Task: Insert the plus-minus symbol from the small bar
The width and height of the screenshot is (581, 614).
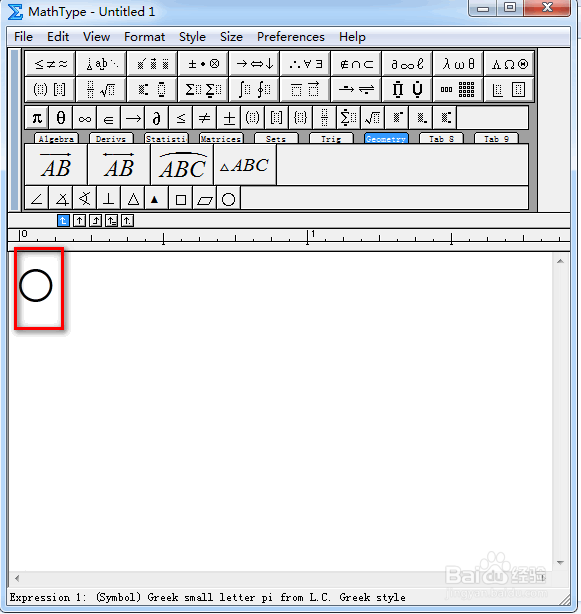Action: [x=229, y=117]
